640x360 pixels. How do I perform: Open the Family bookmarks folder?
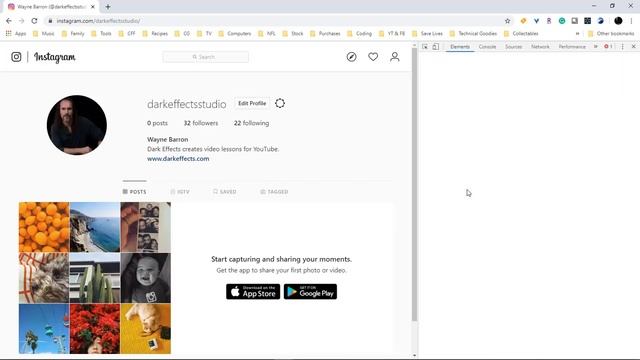73,33
